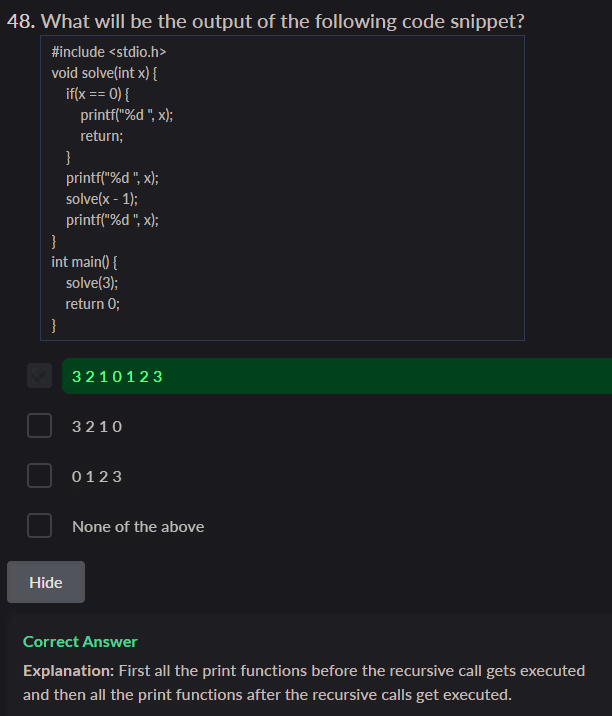Choose the answer text 3 2 1 0
This screenshot has width=612, height=716.
97,427
